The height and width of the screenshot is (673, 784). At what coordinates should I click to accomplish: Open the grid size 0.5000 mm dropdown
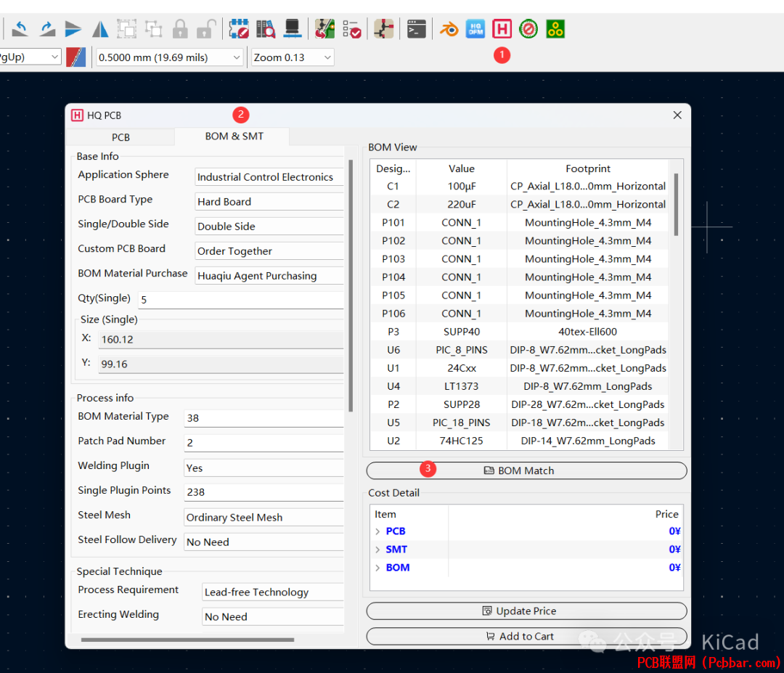click(x=169, y=57)
